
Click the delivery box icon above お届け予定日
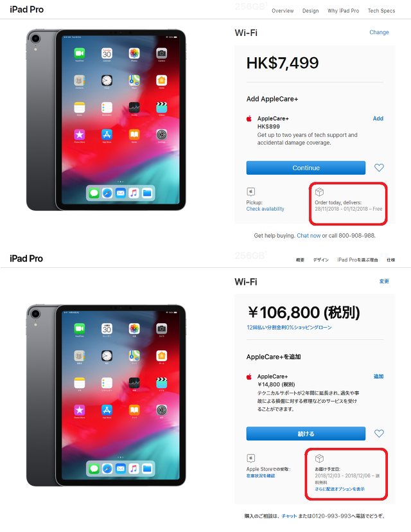click(319, 458)
